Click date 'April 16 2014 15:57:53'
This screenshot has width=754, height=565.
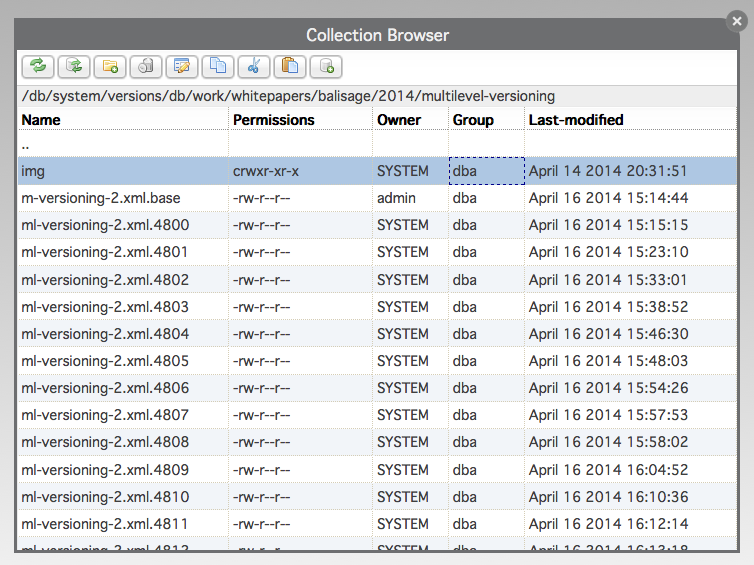coord(608,415)
